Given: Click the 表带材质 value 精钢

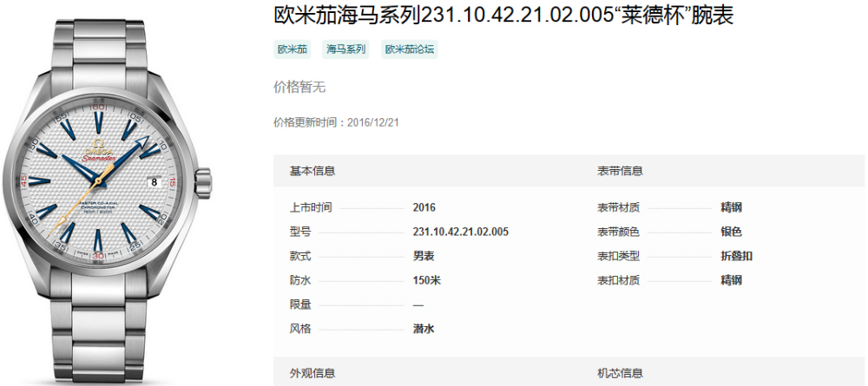Looking at the screenshot, I should pyautogui.click(x=731, y=208).
